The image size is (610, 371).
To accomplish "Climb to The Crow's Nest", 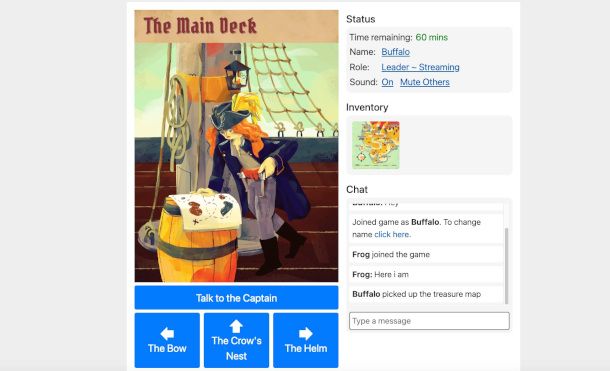I will pyautogui.click(x=236, y=340).
